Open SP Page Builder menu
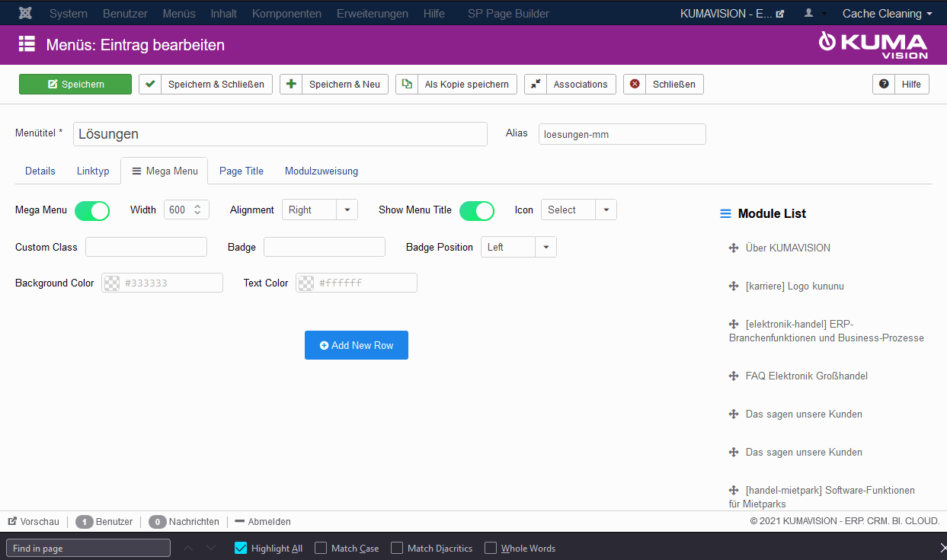 [508, 14]
